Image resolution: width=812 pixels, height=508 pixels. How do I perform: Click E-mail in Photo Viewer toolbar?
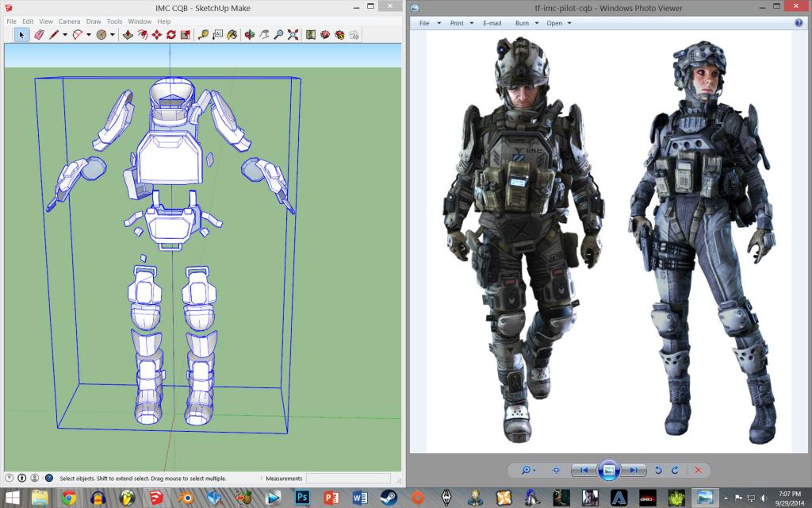(492, 23)
